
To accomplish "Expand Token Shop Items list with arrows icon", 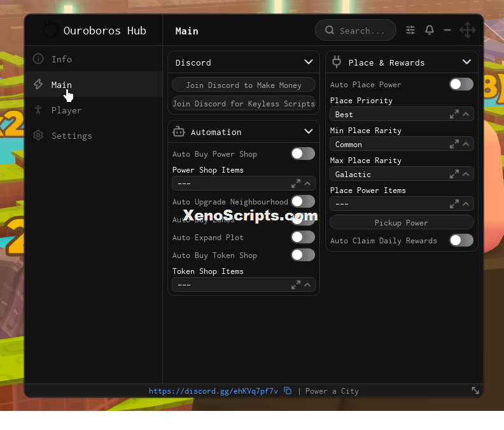I will coord(296,285).
